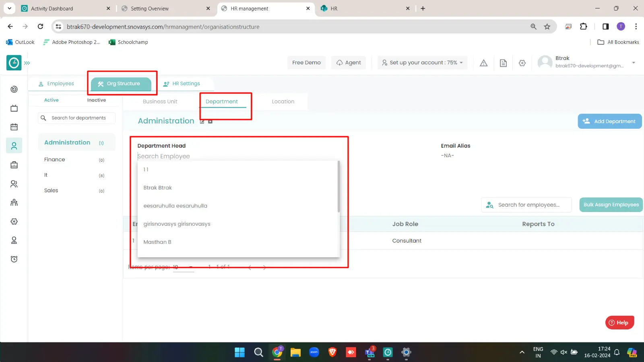Click the Add Department button
Screen dimensions: 644x362
click(x=610, y=121)
